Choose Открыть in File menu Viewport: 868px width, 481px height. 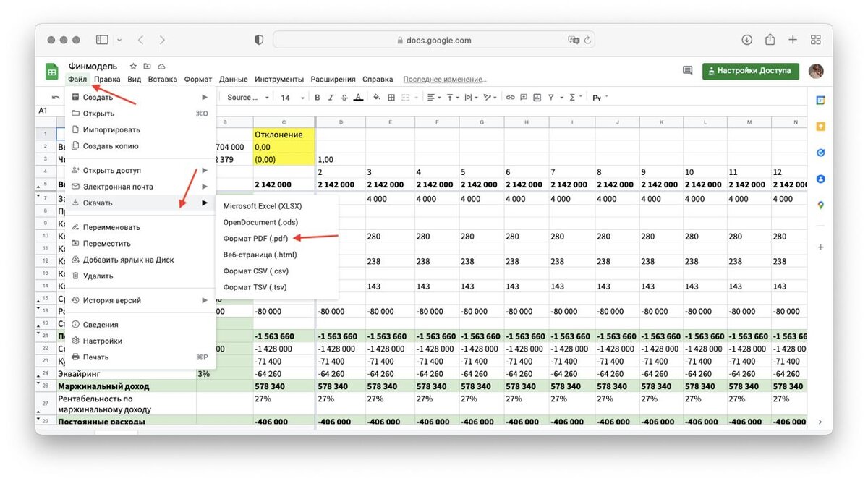point(140,114)
